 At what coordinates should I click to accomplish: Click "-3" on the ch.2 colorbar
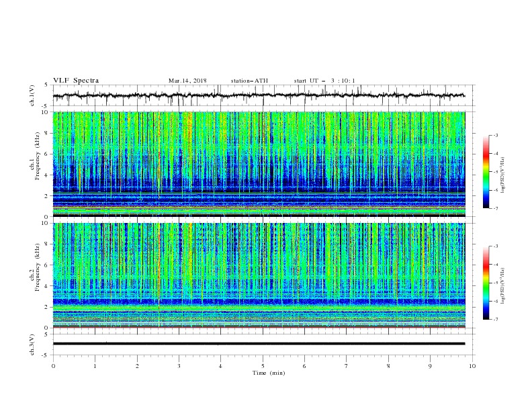[x=496, y=246]
